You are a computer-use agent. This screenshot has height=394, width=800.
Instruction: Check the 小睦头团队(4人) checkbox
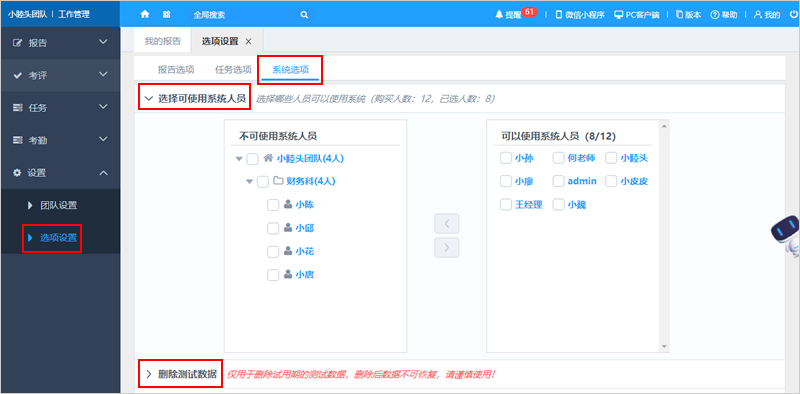(x=252, y=159)
